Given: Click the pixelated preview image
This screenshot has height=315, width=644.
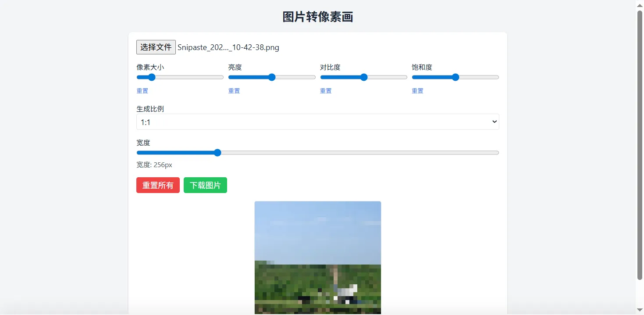Looking at the screenshot, I should tap(317, 258).
